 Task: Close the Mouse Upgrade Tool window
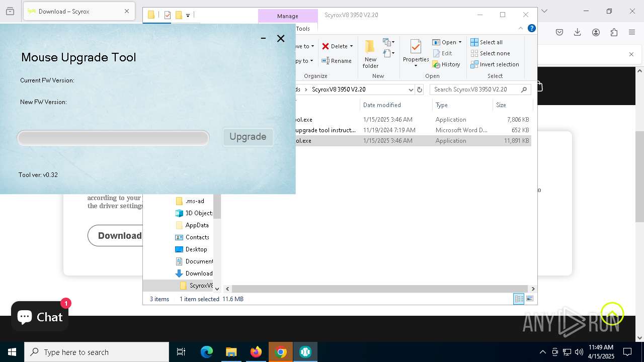[x=281, y=38]
